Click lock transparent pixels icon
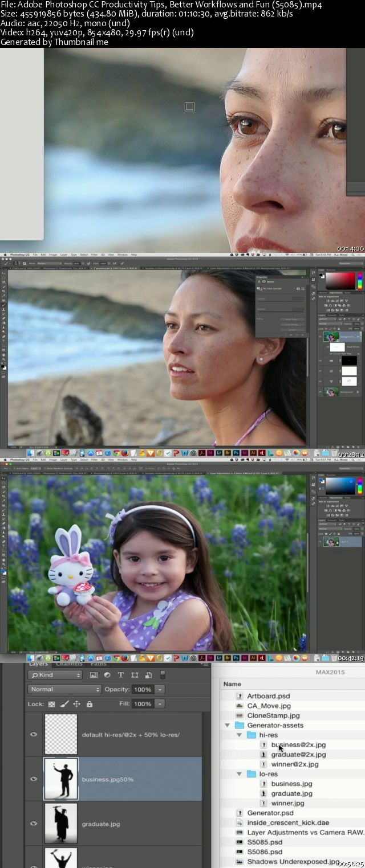365x868 pixels. (52, 704)
